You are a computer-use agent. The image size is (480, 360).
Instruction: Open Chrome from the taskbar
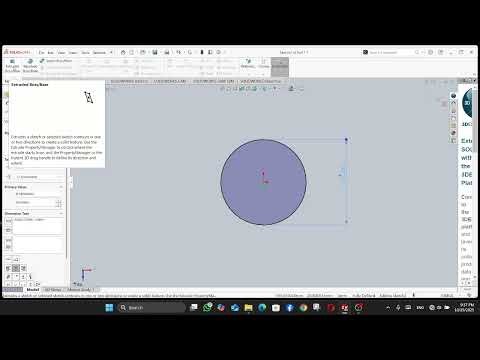point(303,308)
